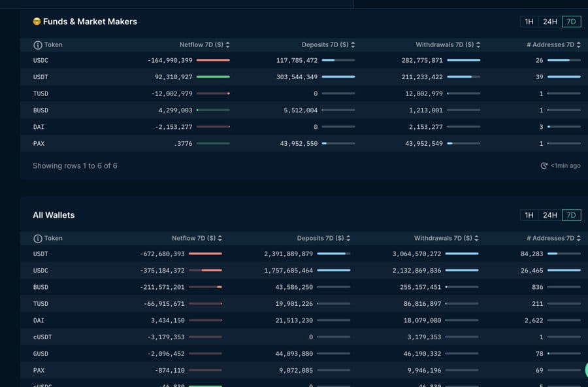Click PAX token in Funds & Market Makers

(x=39, y=143)
